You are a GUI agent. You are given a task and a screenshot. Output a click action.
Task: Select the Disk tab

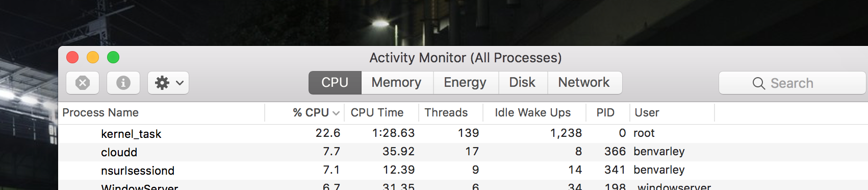click(x=522, y=83)
